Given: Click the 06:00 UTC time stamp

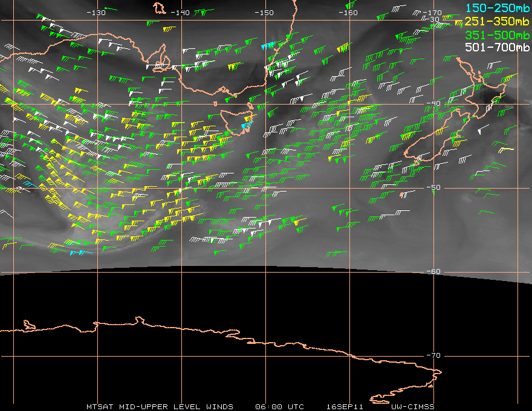Looking at the screenshot, I should (x=279, y=407).
